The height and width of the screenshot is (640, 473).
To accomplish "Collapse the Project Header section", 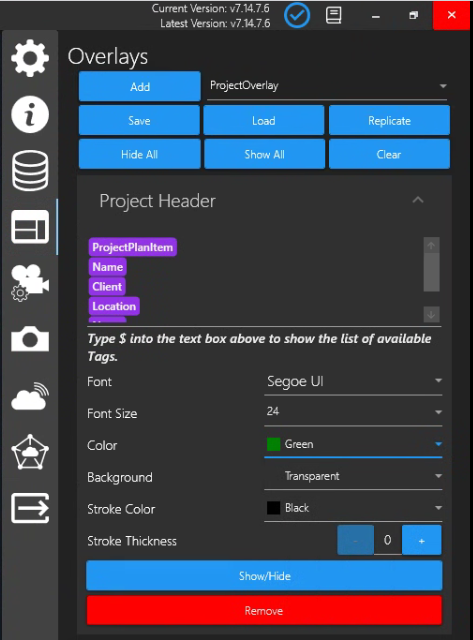I will (418, 200).
